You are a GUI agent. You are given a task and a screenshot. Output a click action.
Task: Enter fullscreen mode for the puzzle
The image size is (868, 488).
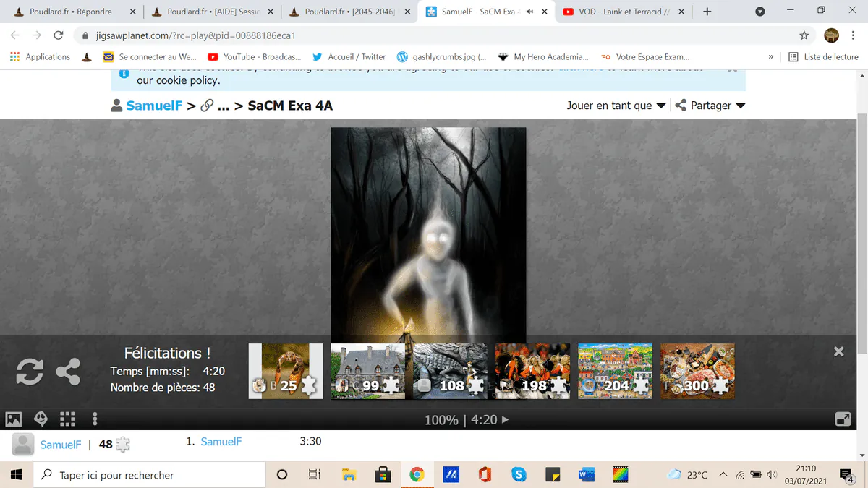pos(843,419)
